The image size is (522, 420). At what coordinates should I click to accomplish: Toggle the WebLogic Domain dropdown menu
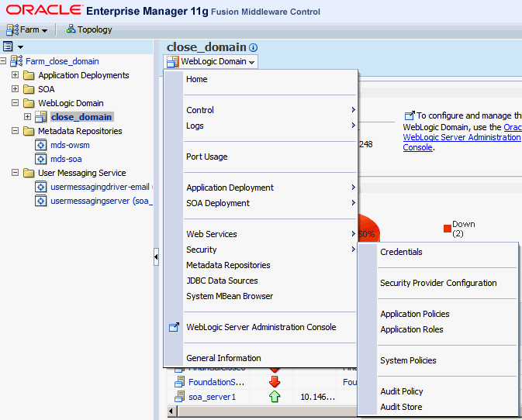tap(211, 61)
